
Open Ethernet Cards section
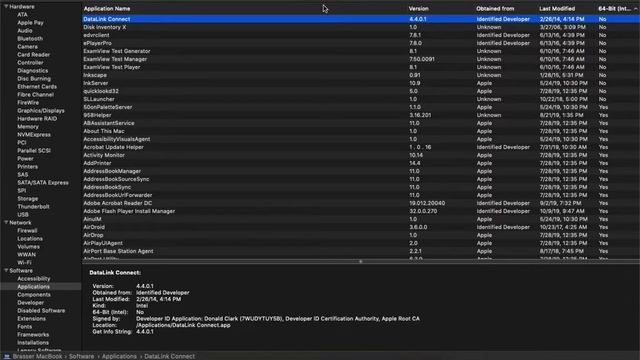click(37, 87)
